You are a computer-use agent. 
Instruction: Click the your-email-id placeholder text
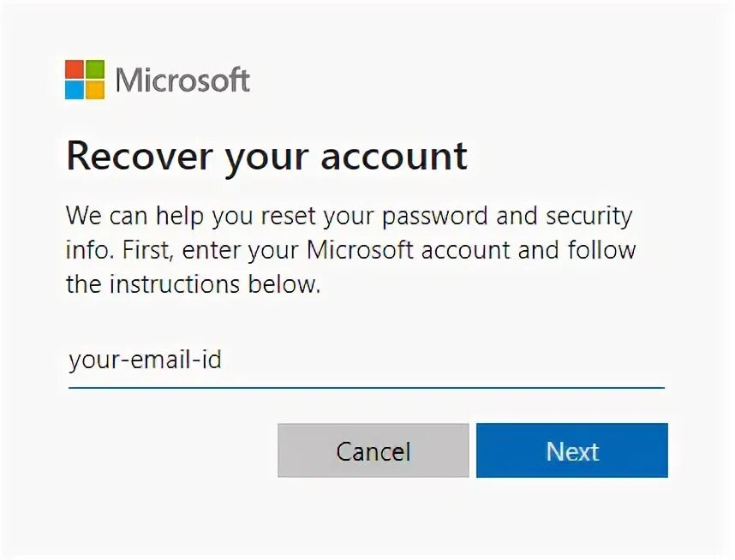(x=144, y=360)
